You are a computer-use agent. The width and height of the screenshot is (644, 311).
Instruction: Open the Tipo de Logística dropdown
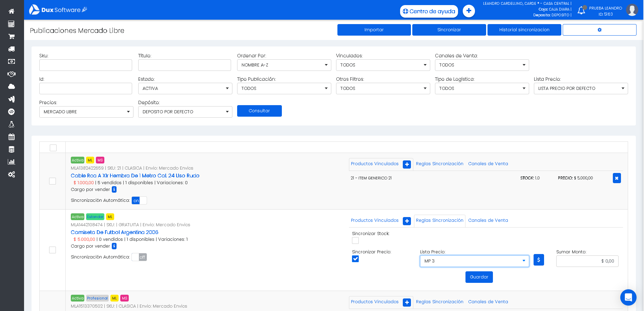coord(482,89)
